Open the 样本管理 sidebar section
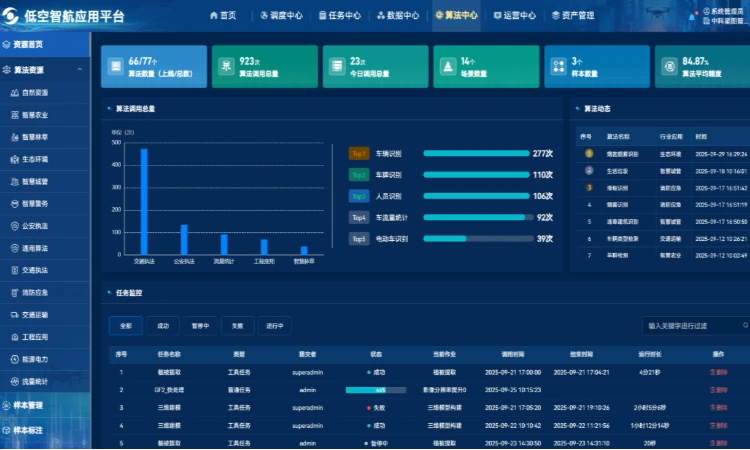This screenshot has width=750, height=450. point(45,406)
